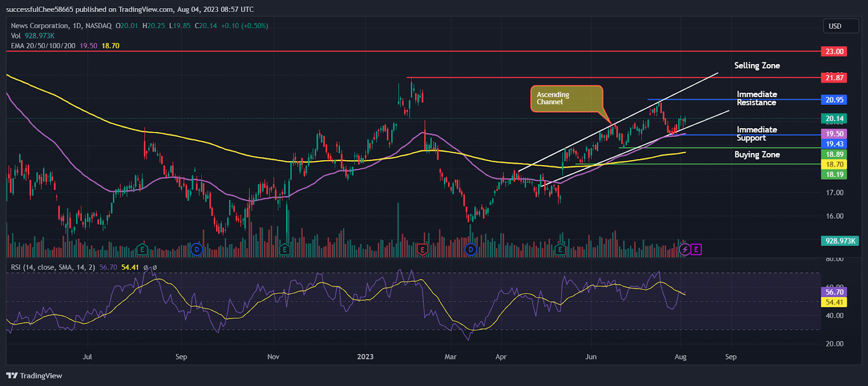Screen dimensions: 868x386
Task: Click the Mar date on time axis
Action: coord(450,357)
